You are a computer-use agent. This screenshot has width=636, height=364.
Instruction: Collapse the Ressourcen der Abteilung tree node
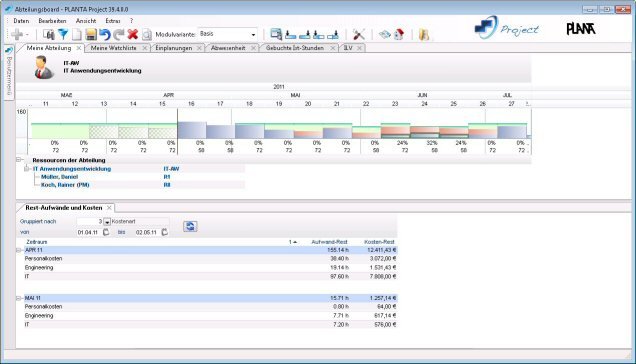[x=19, y=160]
